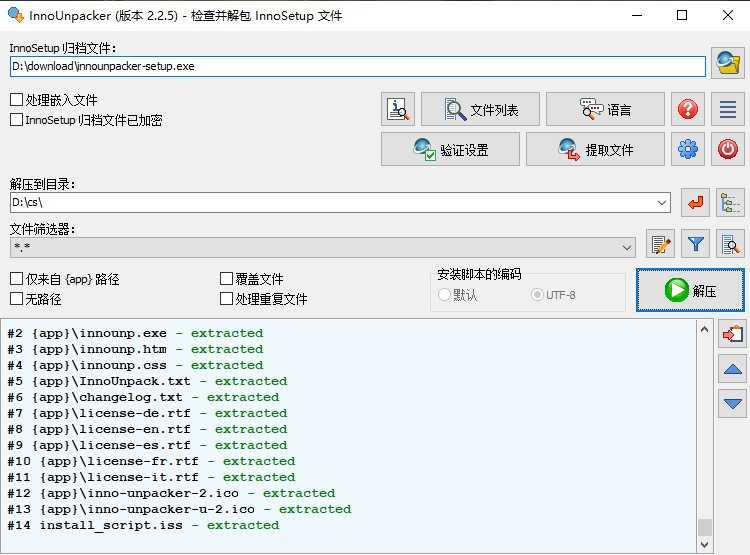Click the red power exit icon

pyautogui.click(x=728, y=149)
